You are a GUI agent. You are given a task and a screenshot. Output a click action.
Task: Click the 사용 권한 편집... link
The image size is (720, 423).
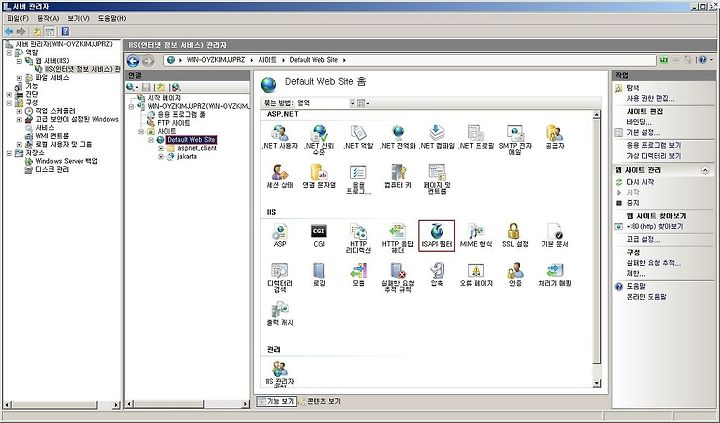click(x=650, y=98)
